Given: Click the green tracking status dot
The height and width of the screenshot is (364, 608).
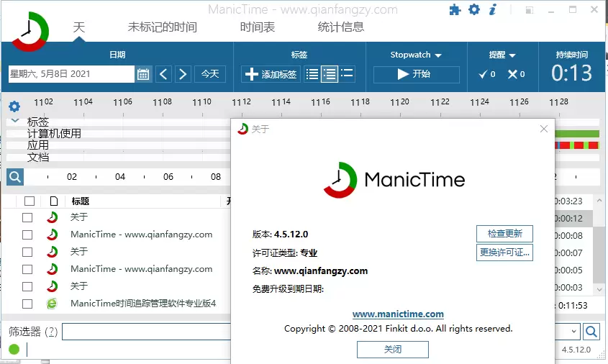Looking at the screenshot, I should pyautogui.click(x=14, y=350).
